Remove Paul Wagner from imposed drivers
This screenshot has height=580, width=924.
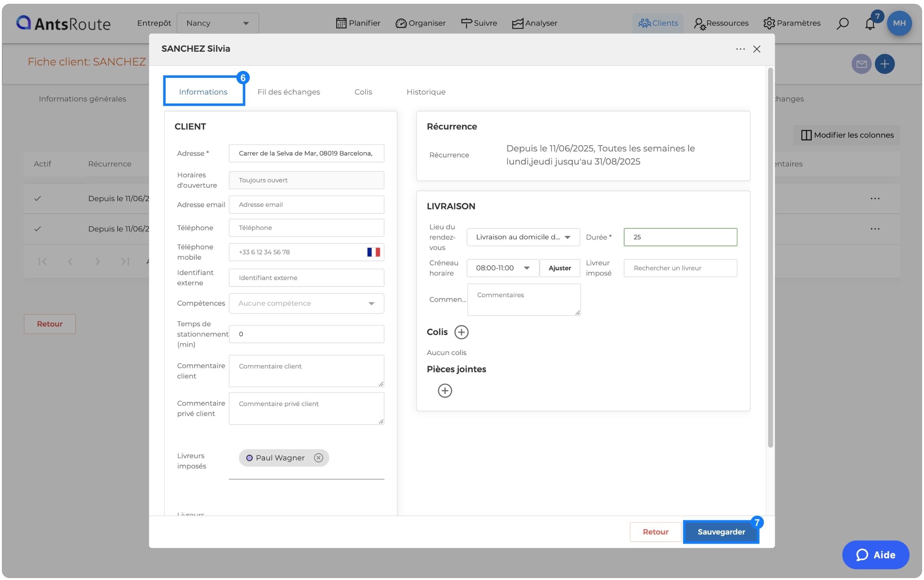(318, 458)
